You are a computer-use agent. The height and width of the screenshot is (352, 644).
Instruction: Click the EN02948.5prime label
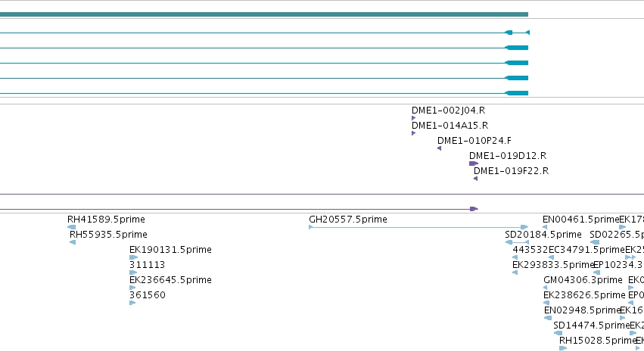click(x=582, y=310)
